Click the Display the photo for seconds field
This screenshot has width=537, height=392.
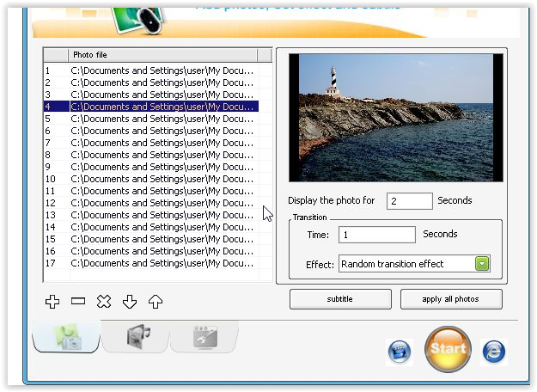409,201
